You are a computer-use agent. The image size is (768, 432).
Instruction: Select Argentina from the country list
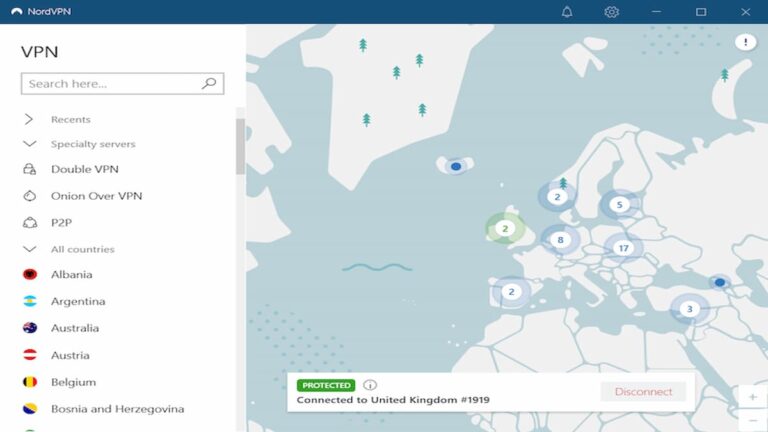pyautogui.click(x=78, y=301)
